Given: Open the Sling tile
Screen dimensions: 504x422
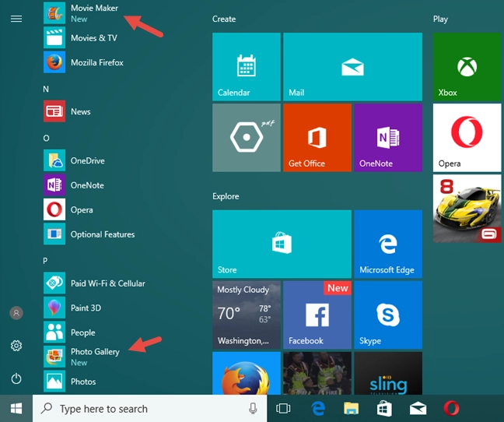Looking at the screenshot, I should coord(388,373).
